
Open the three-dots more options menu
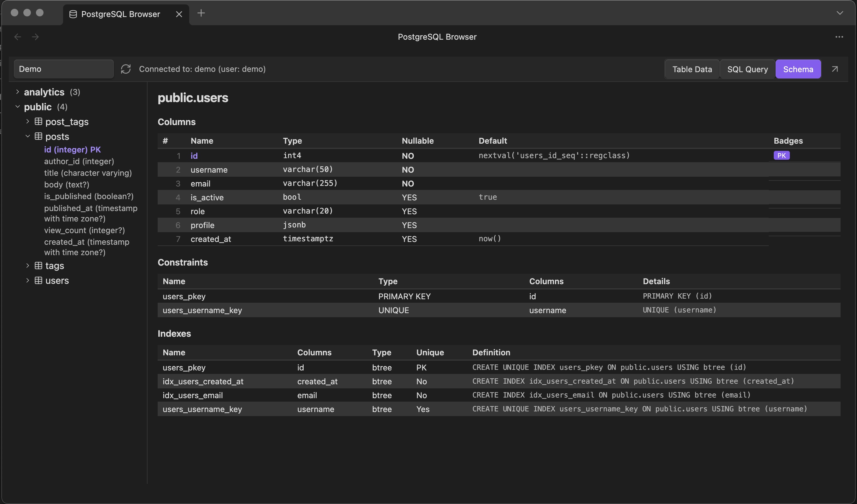point(839,37)
